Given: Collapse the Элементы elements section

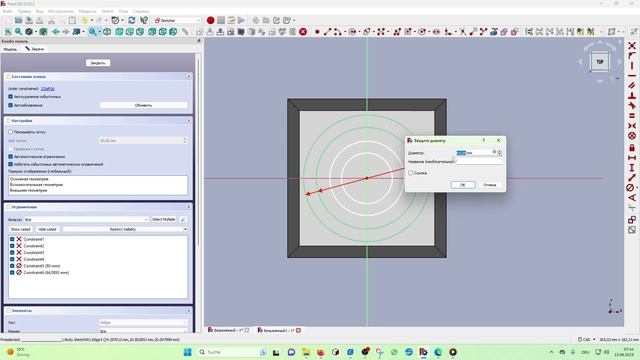Looking at the screenshot, I should click(x=189, y=311).
